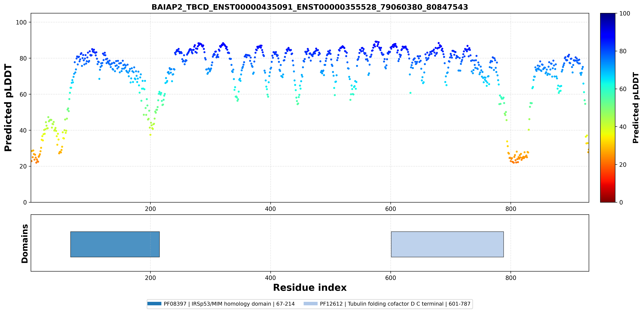Click the dark blue IRSp53/MIM domain bar

pos(115,244)
